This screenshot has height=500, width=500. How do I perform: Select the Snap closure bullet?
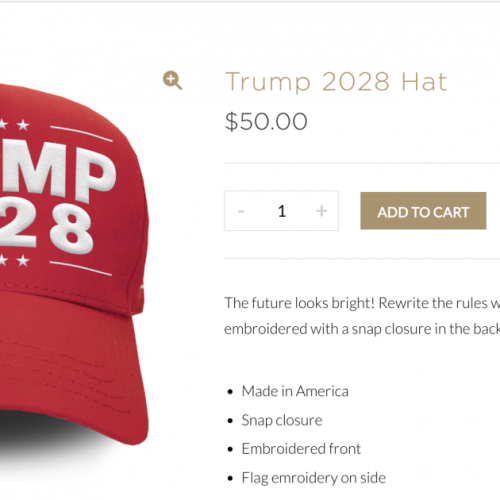click(282, 420)
